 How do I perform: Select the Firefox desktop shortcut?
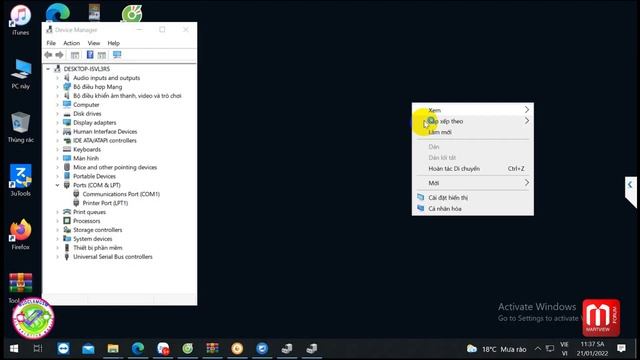click(x=20, y=235)
